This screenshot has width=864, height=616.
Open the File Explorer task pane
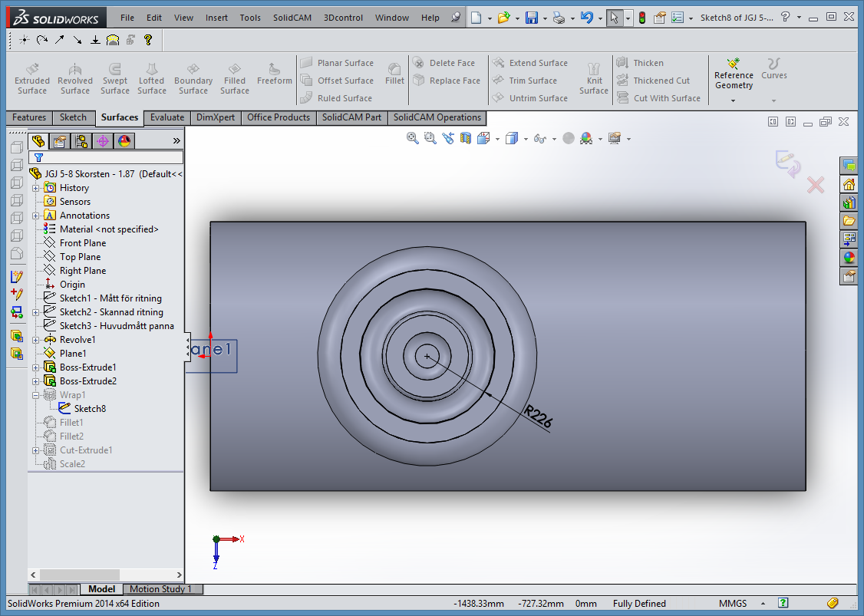(849, 221)
